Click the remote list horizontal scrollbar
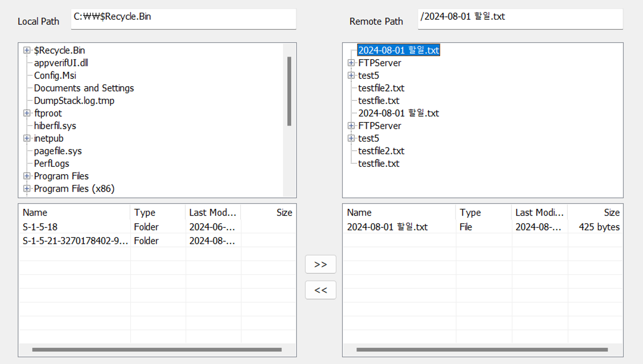643x364 pixels. pyautogui.click(x=482, y=350)
